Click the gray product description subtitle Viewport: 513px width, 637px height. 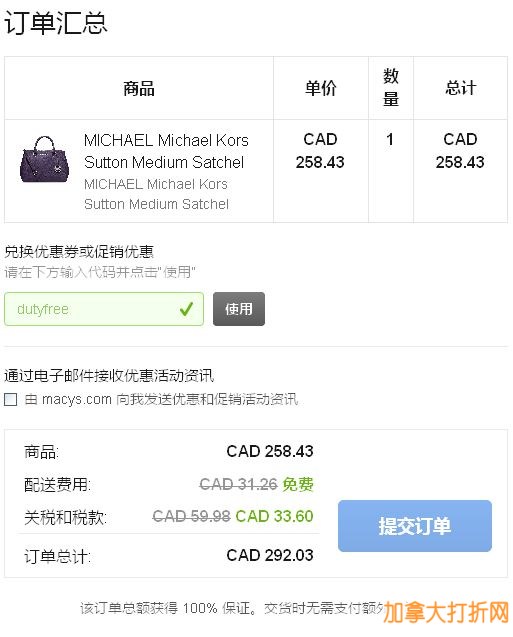point(156,194)
